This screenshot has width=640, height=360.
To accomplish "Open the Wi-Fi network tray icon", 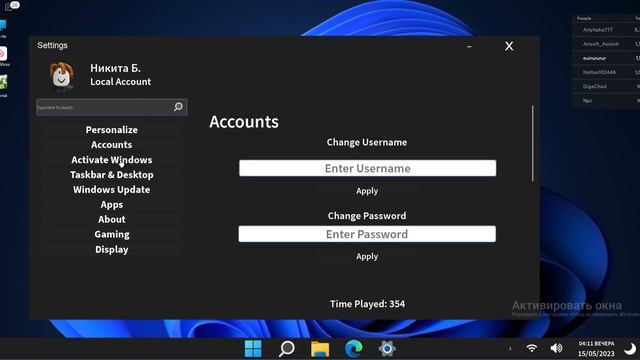I will click(531, 348).
